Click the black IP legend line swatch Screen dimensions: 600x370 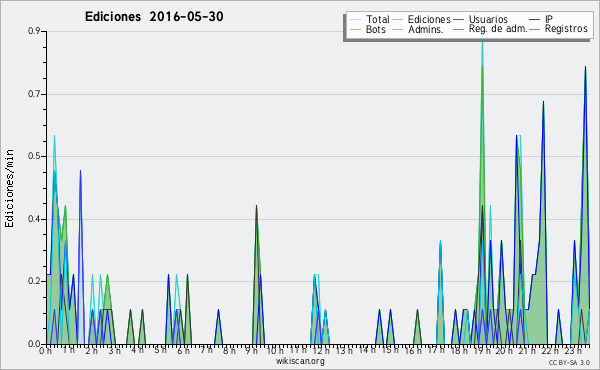tap(535, 19)
